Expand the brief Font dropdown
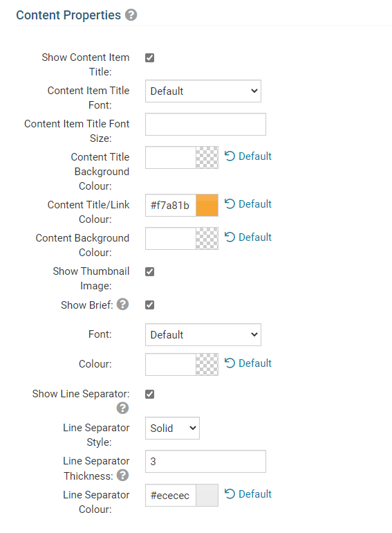The image size is (392, 533). click(203, 335)
